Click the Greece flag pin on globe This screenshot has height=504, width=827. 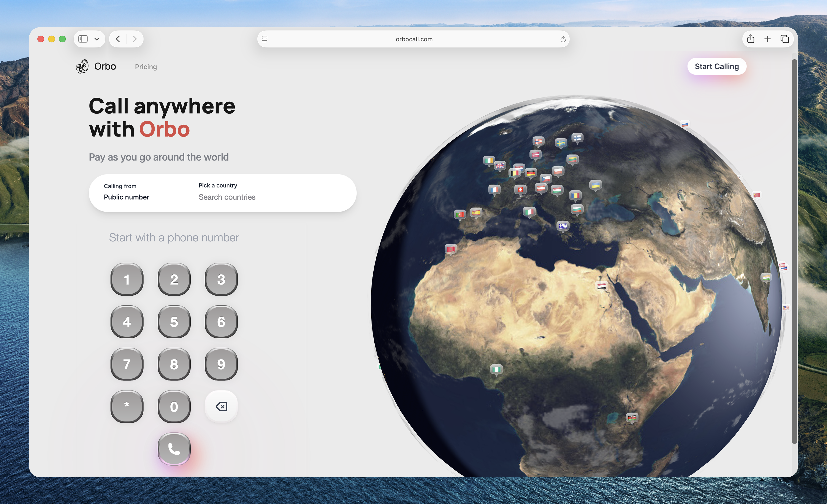(x=563, y=226)
